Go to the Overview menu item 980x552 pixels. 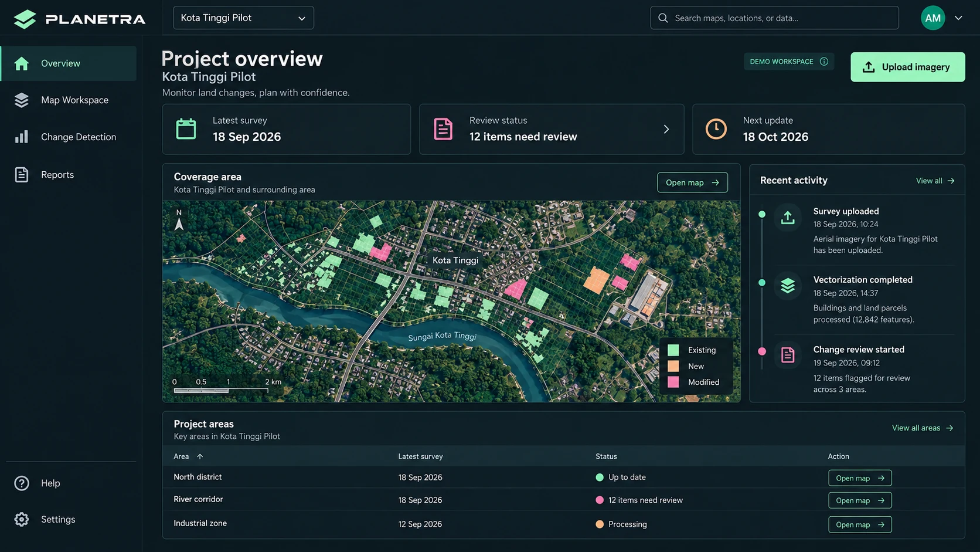point(69,63)
